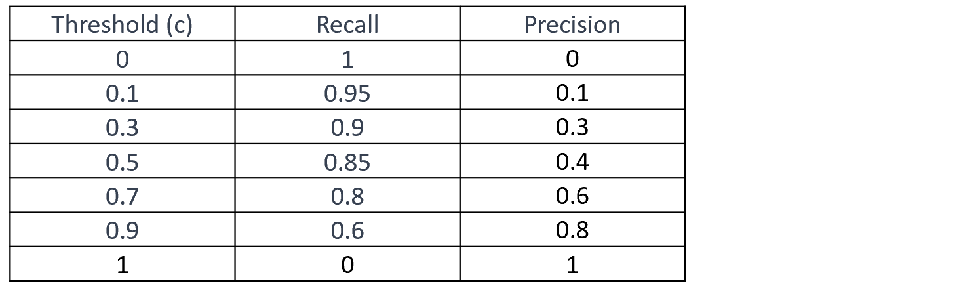Click the 0.85 recall cell
Screen dimensions: 980x292
(x=347, y=161)
